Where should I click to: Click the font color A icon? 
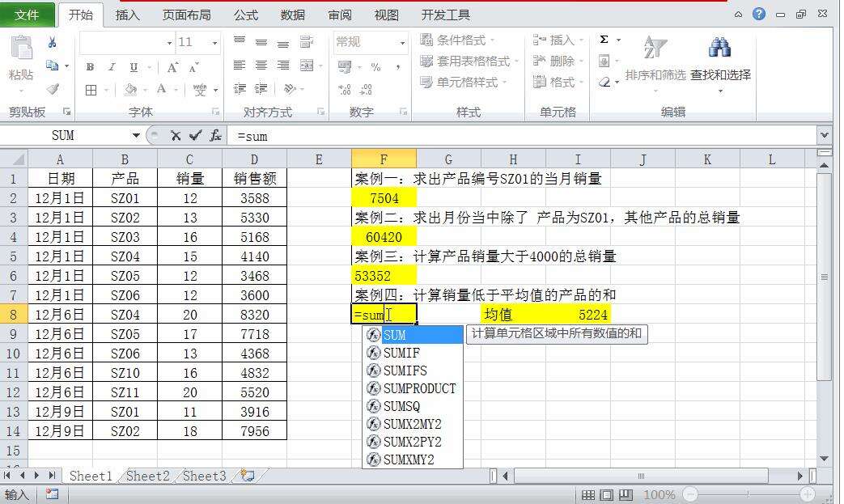click(x=162, y=89)
